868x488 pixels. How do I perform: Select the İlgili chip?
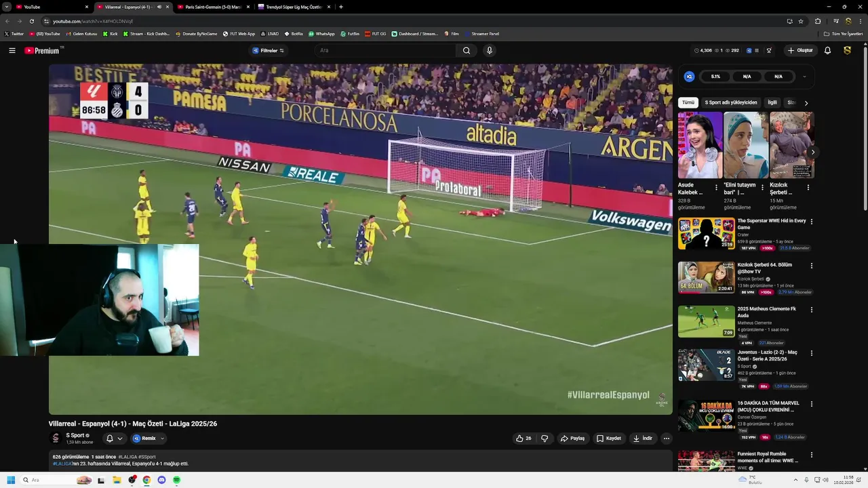tap(772, 102)
